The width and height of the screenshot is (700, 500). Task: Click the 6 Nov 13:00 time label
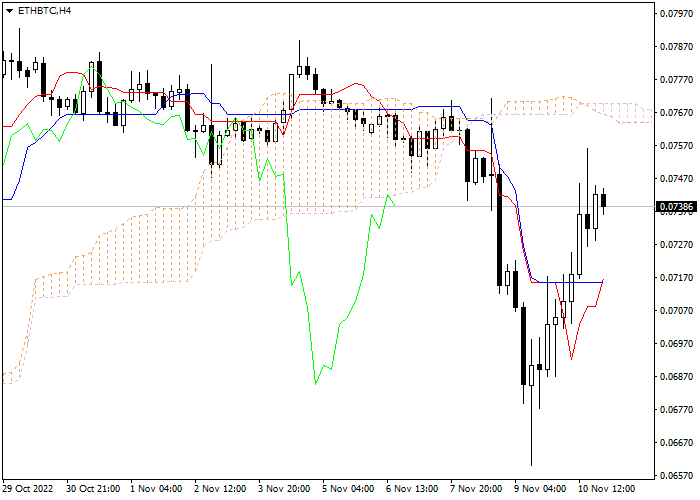[412, 489]
